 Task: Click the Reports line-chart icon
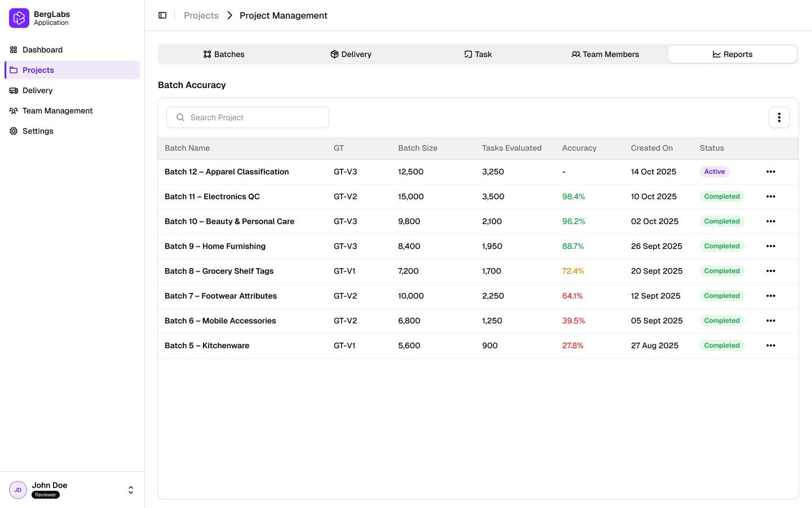tap(716, 54)
